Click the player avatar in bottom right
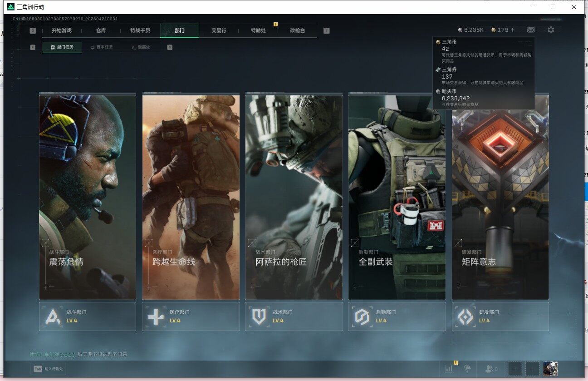The image size is (588, 381). 550,369
